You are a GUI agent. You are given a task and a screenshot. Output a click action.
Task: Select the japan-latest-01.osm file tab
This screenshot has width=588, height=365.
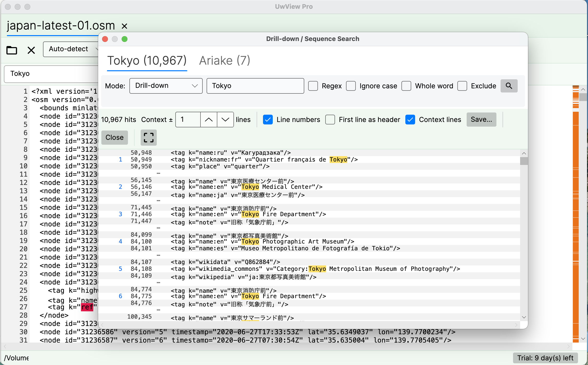click(61, 25)
